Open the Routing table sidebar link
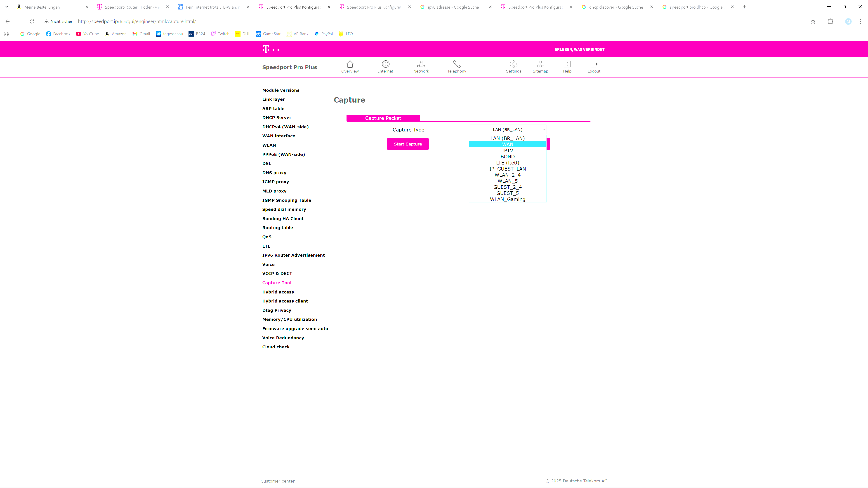Screen dimensions: 868x488 [277, 228]
